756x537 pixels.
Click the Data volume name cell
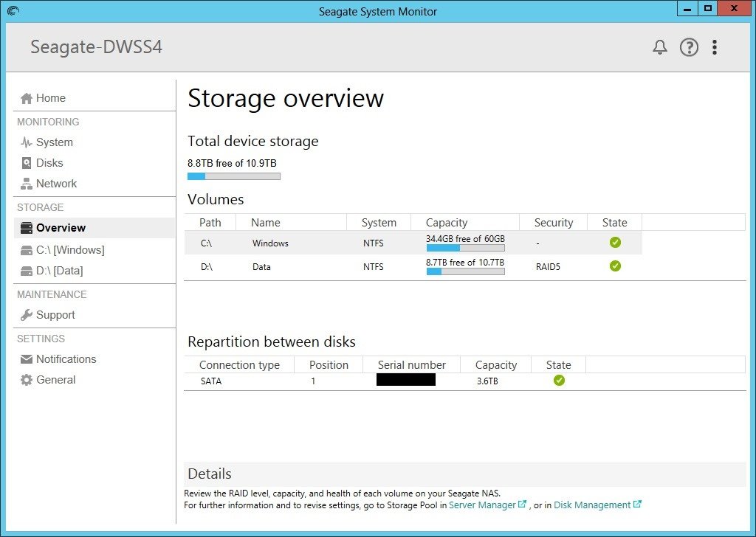click(262, 267)
